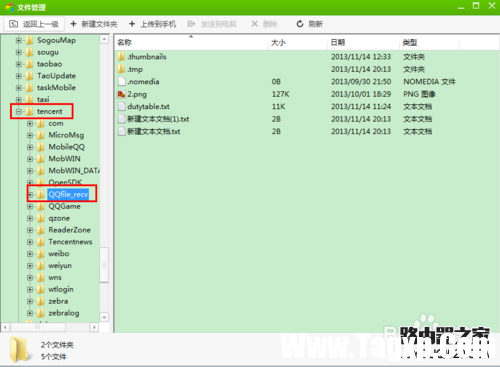Image resolution: width=500 pixels, height=367 pixels.
Task: Click the wtlogin folder icon in tree
Action: click(x=41, y=289)
